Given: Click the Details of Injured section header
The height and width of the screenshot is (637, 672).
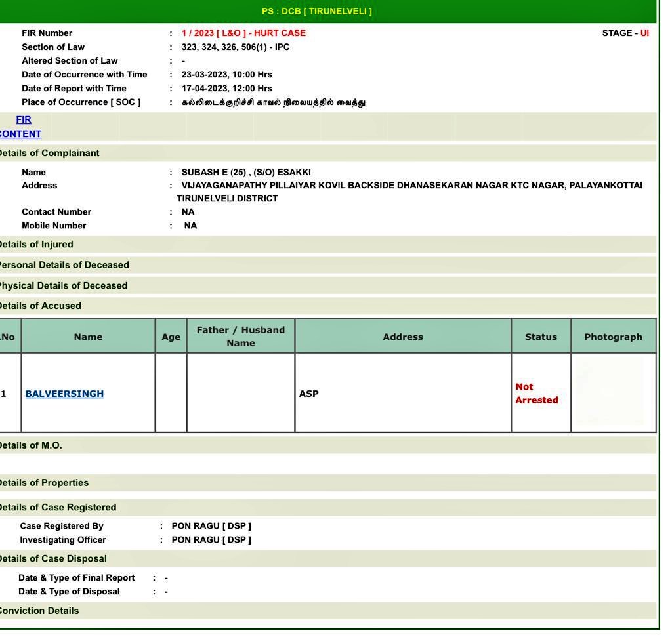Looking at the screenshot, I should pyautogui.click(x=328, y=244).
